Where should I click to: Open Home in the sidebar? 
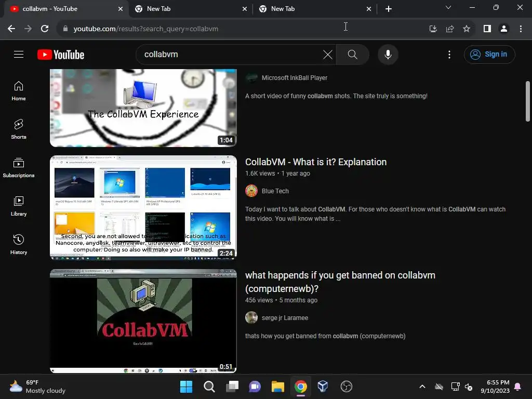tap(19, 91)
